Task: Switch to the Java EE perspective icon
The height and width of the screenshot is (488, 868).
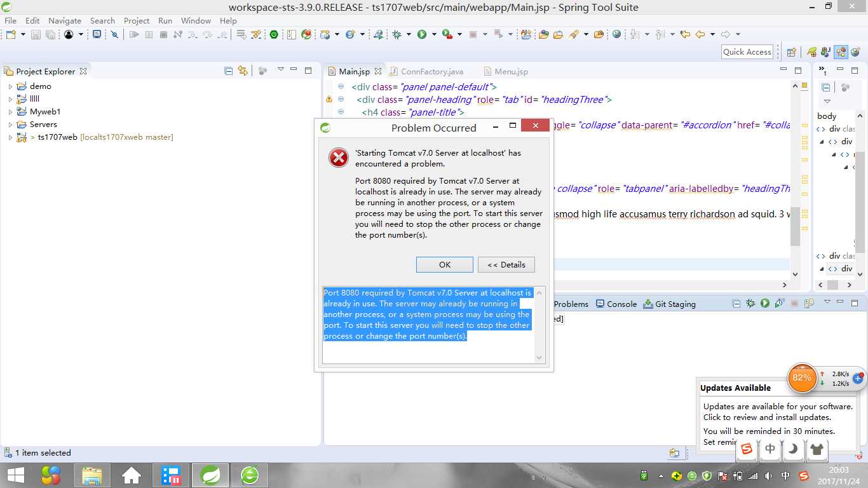Action: [x=841, y=52]
